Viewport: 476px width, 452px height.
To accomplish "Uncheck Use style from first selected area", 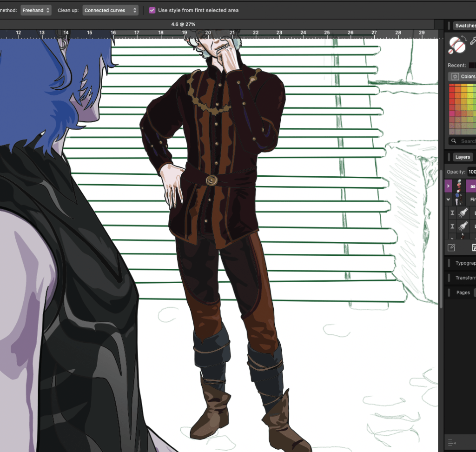I will pos(152,10).
